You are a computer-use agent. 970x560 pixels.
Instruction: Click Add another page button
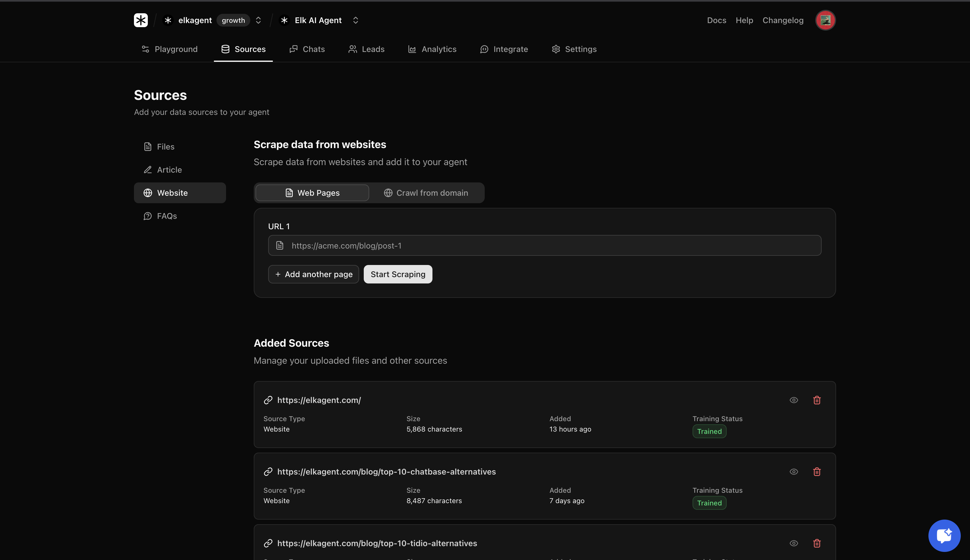tap(314, 274)
